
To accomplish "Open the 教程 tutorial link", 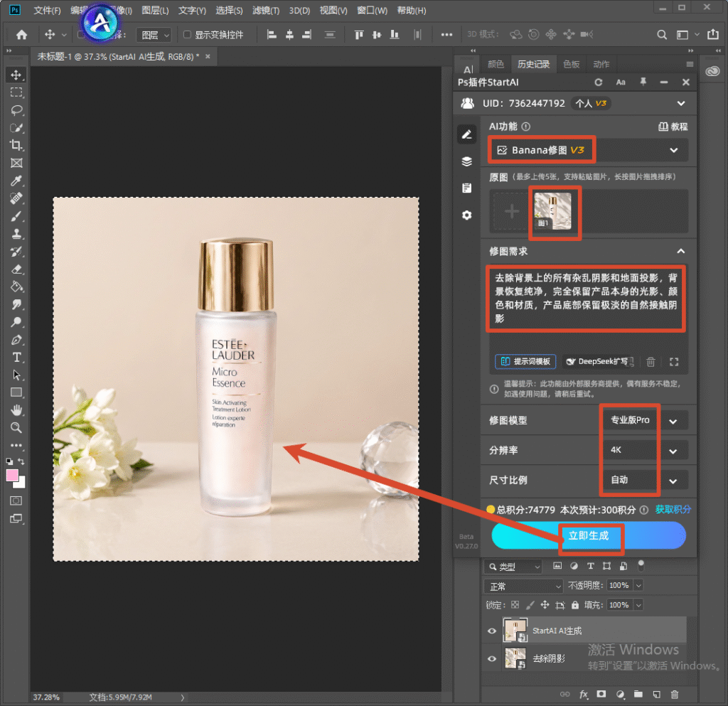I will click(673, 127).
